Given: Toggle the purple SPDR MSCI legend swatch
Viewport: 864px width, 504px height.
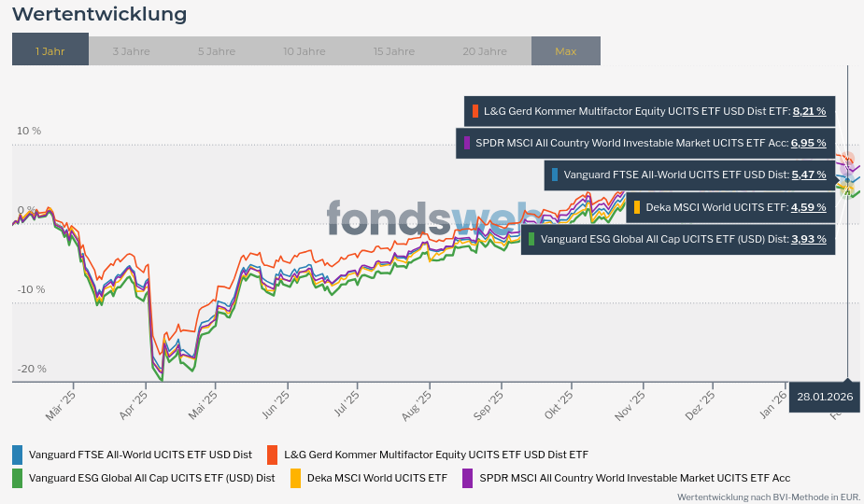Looking at the screenshot, I should pos(467,478).
